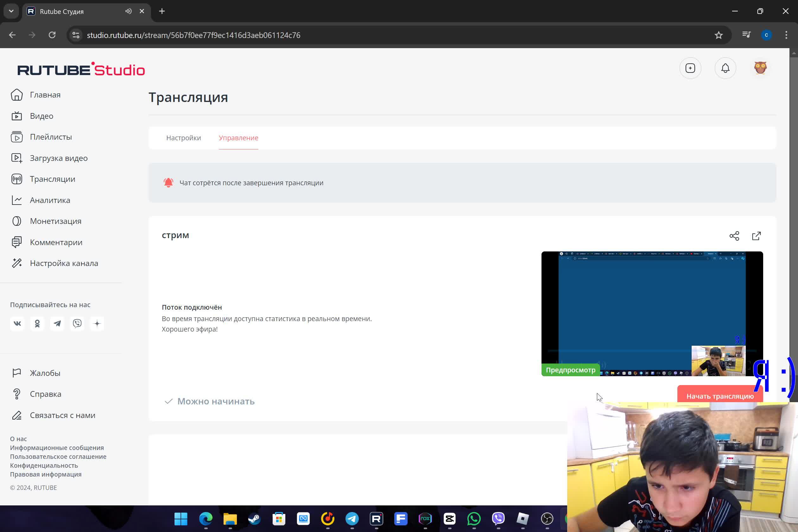Open WhatsApp from the taskbar
This screenshot has width=798, height=532.
pyautogui.click(x=474, y=519)
